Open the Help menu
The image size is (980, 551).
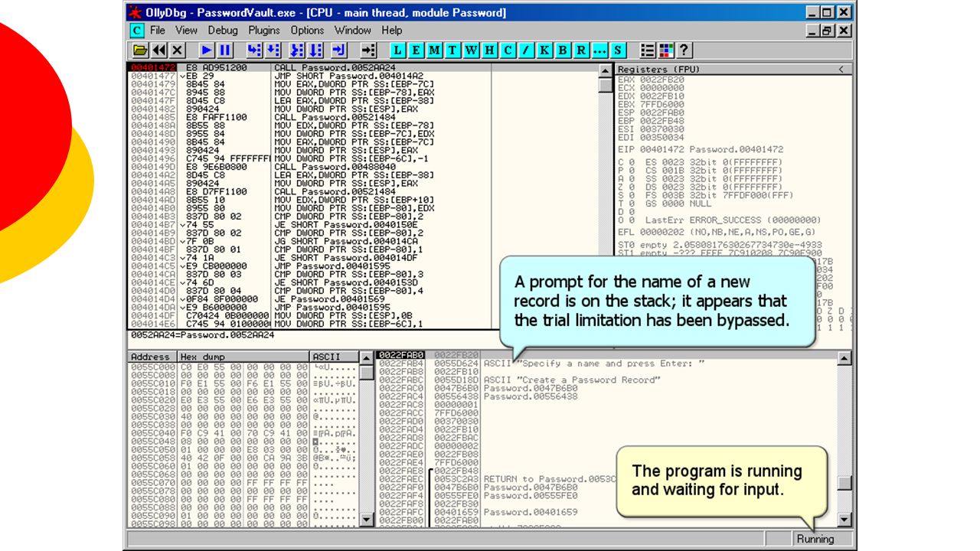click(392, 31)
